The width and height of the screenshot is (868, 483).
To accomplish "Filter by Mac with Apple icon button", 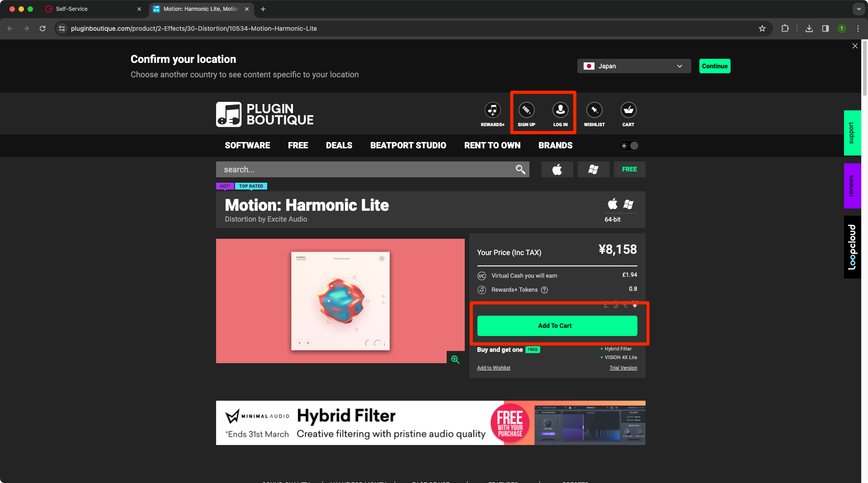I will click(557, 169).
